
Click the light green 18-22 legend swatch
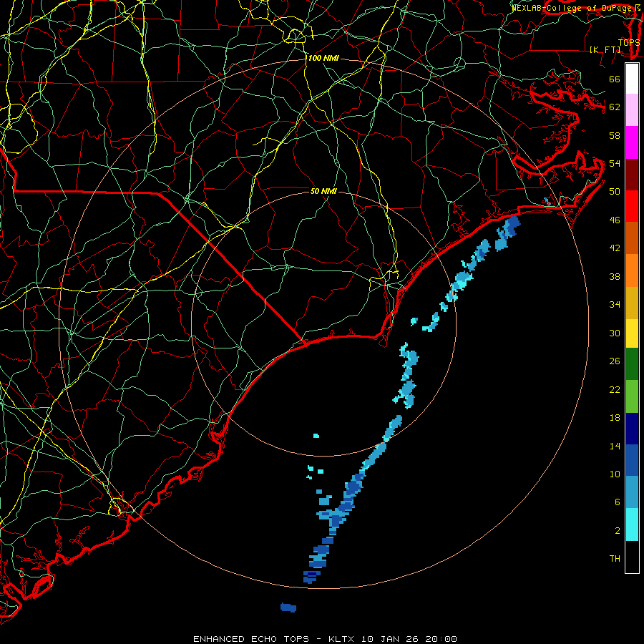[632, 396]
